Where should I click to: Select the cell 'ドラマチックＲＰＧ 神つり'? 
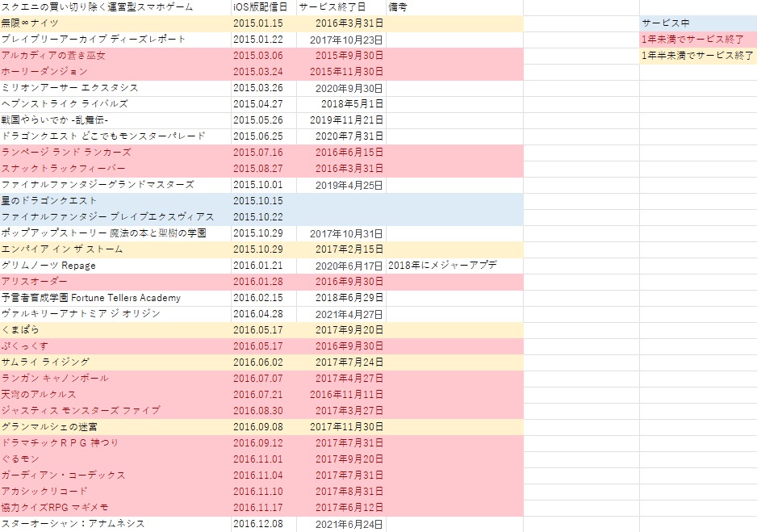115,443
